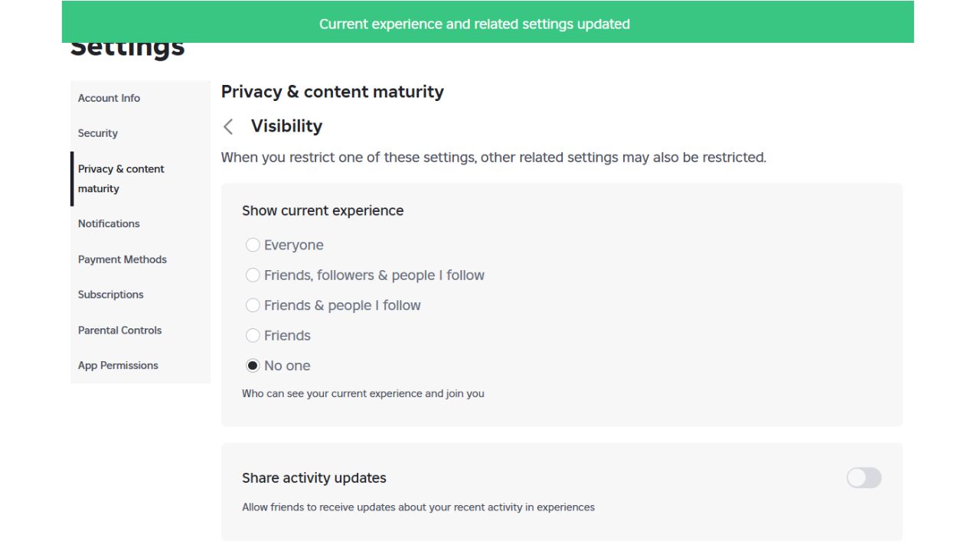Enable the Share activity updates toggle
This screenshot has height=551, width=980.
tap(864, 478)
